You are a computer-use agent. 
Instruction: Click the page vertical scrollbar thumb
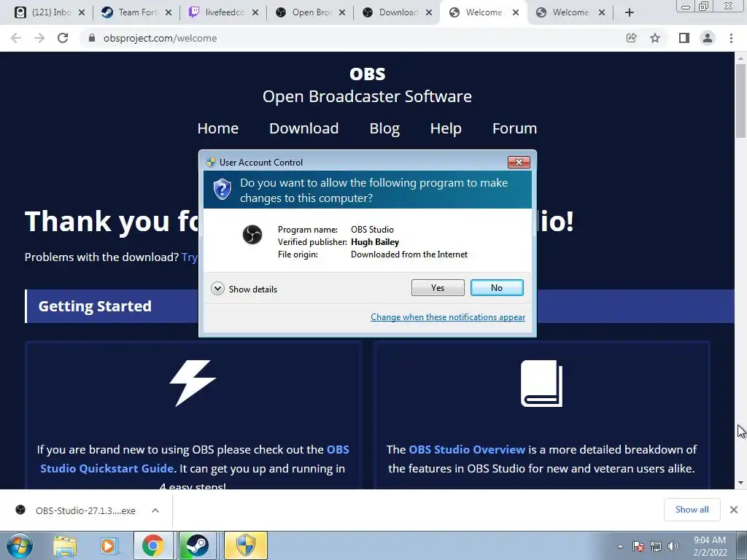click(x=740, y=101)
